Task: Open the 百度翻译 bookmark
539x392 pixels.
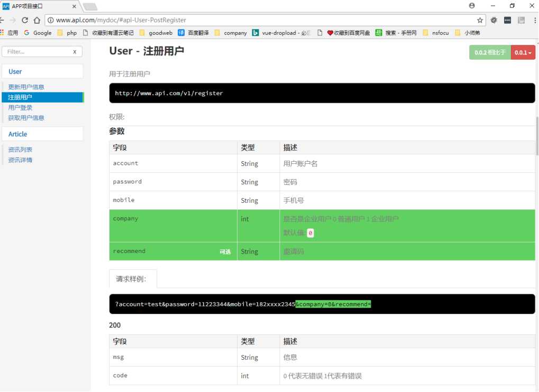Action: click(x=193, y=33)
